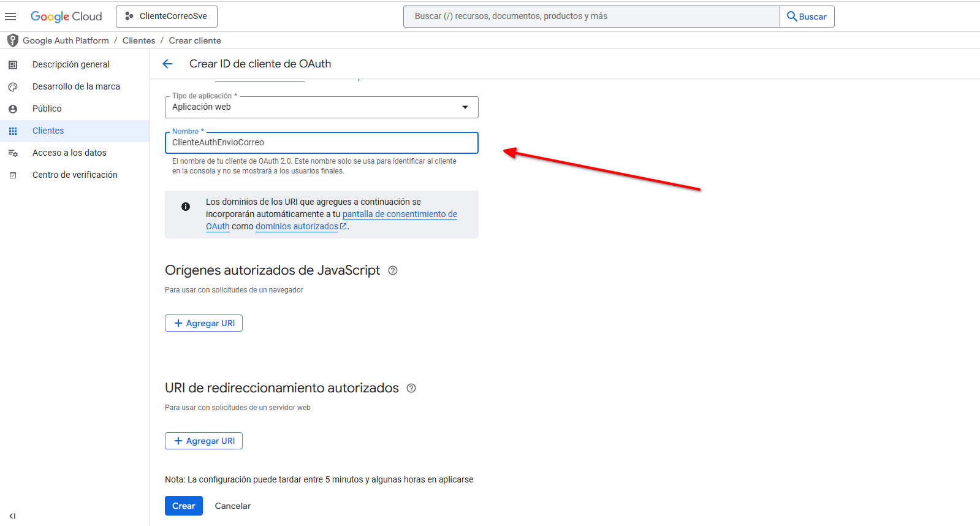Open Centro de verificación page
Image resolution: width=980 pixels, height=526 pixels.
click(x=75, y=175)
